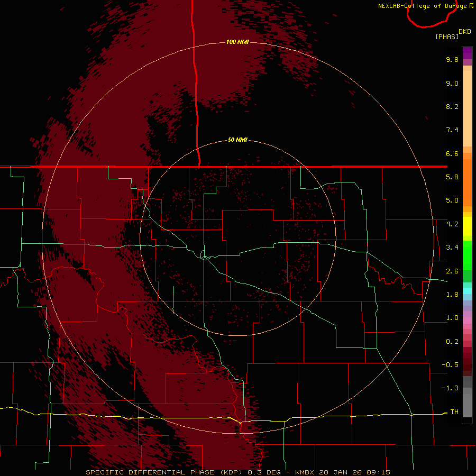Click the 5.8 legend value
The width and height of the screenshot is (476, 476).
(x=452, y=177)
